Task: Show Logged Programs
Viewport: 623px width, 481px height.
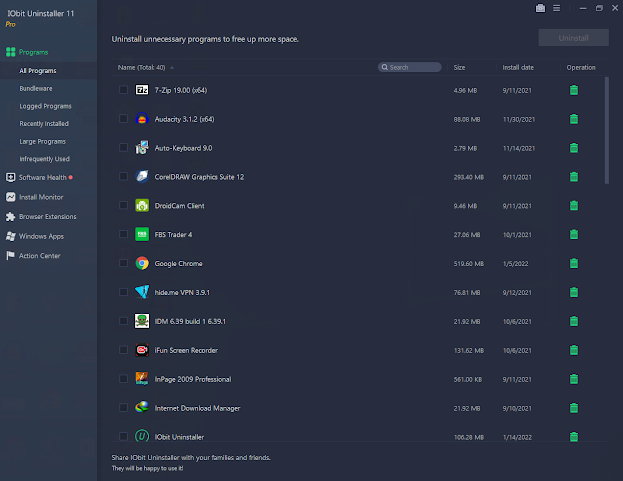Action: point(45,106)
